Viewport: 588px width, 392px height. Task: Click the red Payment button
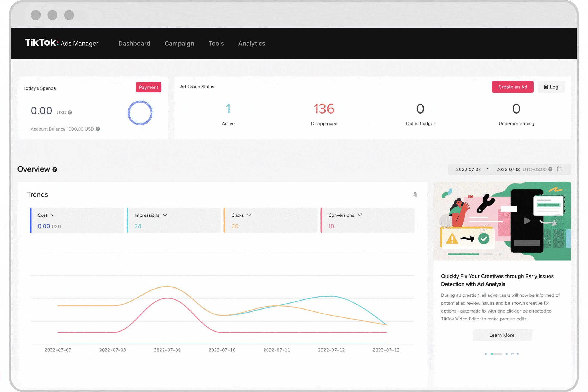pos(149,87)
